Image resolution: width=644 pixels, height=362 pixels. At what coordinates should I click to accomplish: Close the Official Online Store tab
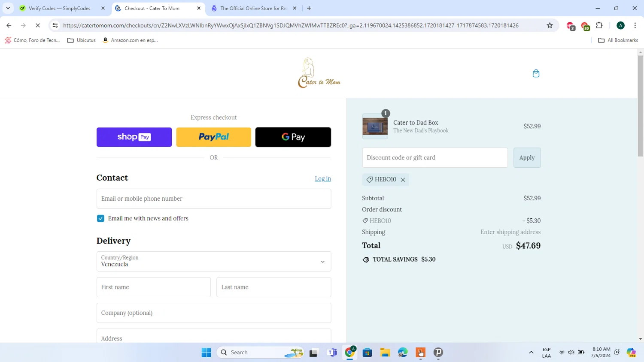coord(295,8)
